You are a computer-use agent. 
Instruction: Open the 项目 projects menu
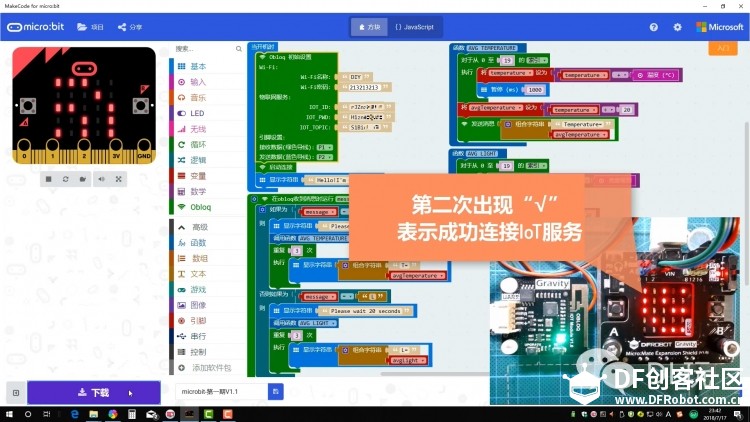point(90,27)
